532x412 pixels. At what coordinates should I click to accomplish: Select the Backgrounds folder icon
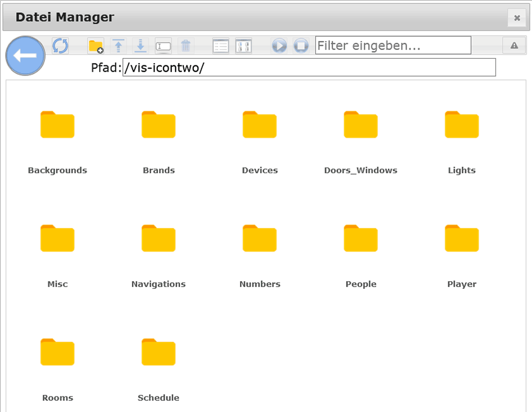coord(57,125)
